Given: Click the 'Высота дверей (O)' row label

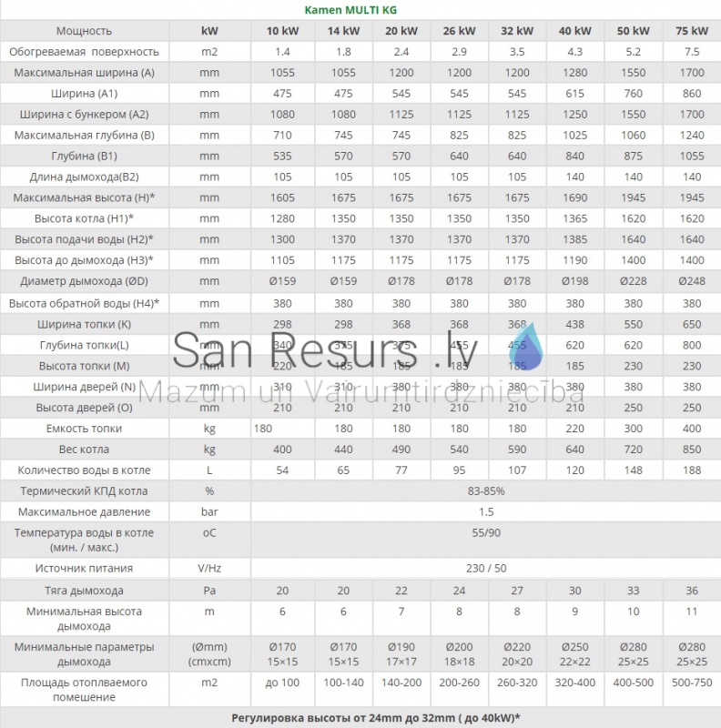Looking at the screenshot, I should (x=84, y=408).
